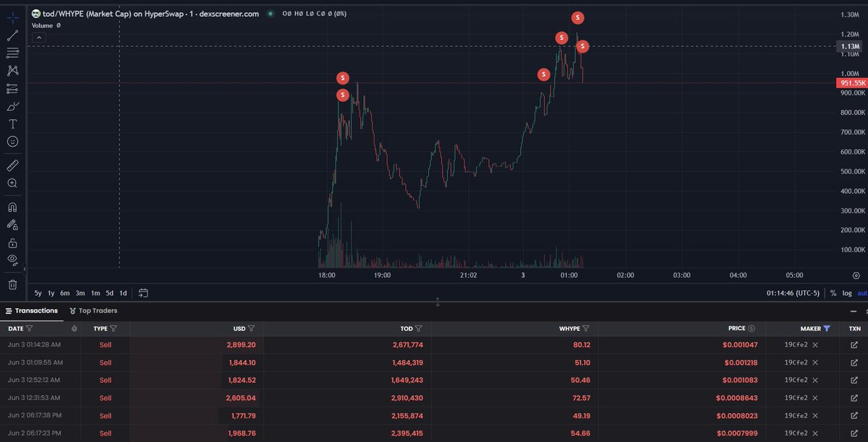Click maker 19Cfe2 on 12:31:53 AM row
This screenshot has height=442, width=868.
[796, 398]
